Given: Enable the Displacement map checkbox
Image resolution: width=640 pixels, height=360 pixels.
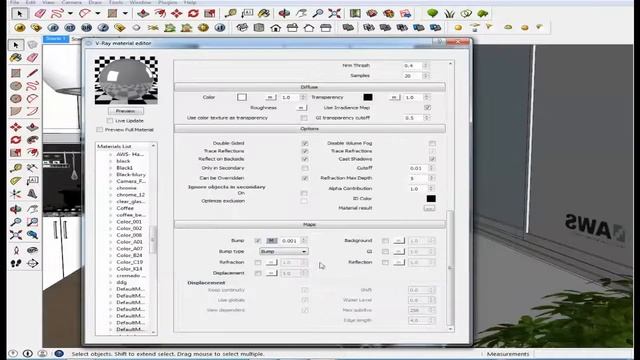Looking at the screenshot, I should pyautogui.click(x=258, y=273).
